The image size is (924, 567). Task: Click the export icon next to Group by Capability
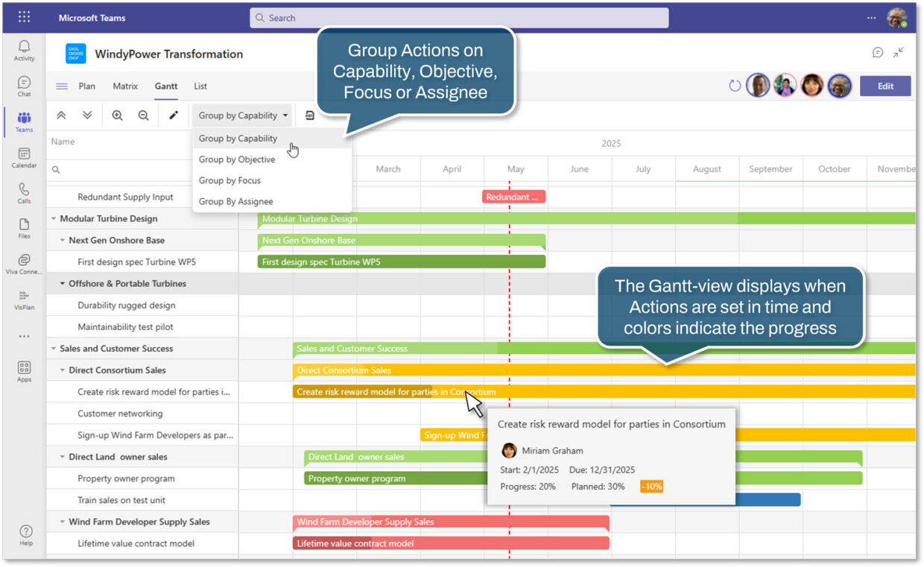coord(309,115)
